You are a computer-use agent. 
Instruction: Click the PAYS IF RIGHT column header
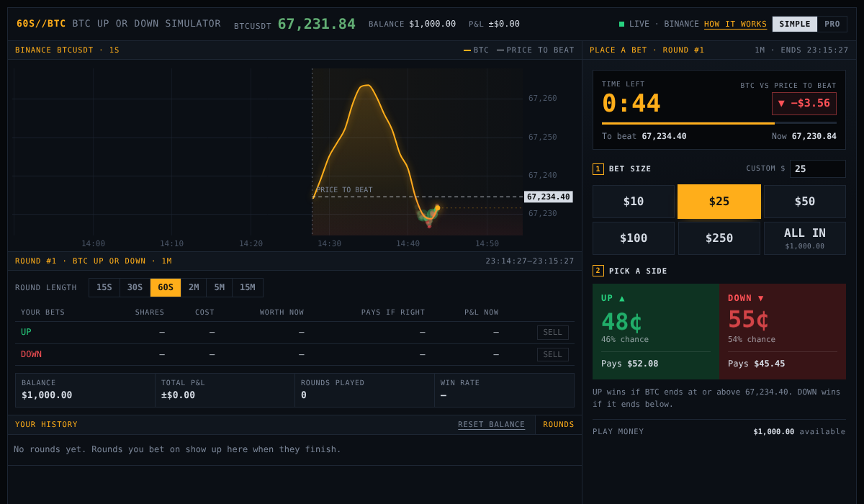click(393, 312)
